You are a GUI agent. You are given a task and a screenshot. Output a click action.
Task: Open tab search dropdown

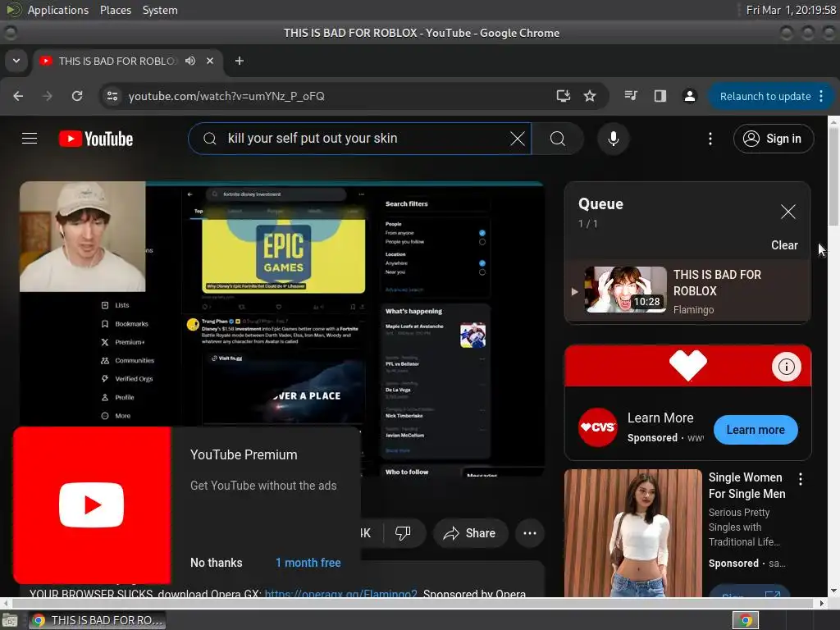tap(16, 61)
